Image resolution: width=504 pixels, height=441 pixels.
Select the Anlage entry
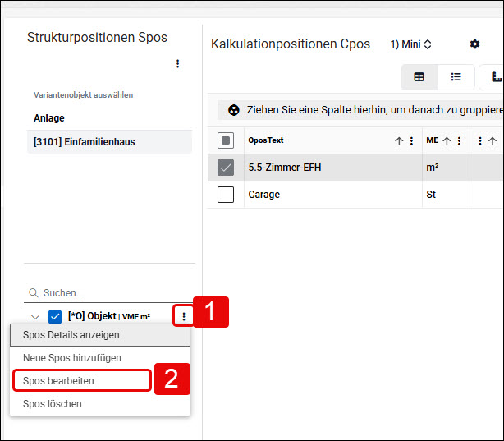point(49,118)
